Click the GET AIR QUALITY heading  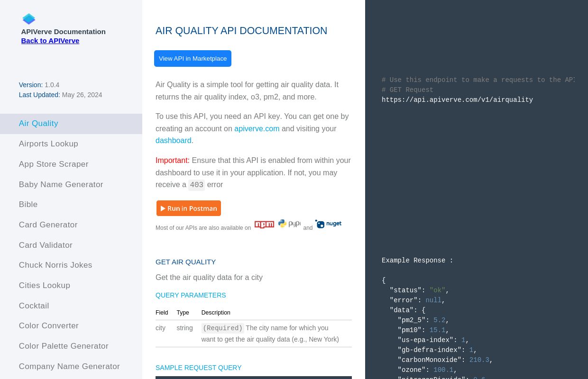(185, 262)
